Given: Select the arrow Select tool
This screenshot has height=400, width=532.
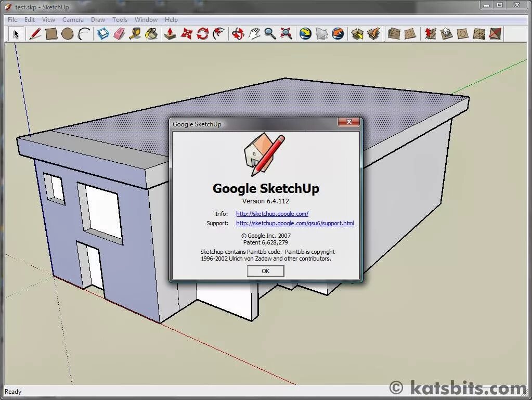Looking at the screenshot, I should click(x=16, y=34).
